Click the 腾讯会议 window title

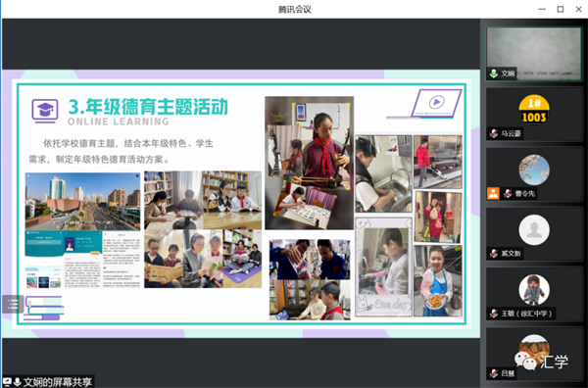point(294,10)
